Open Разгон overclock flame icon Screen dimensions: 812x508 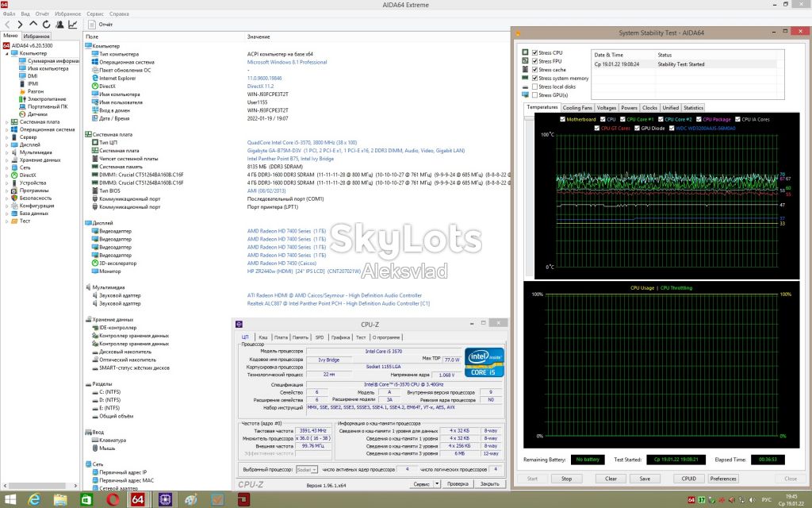click(x=22, y=91)
